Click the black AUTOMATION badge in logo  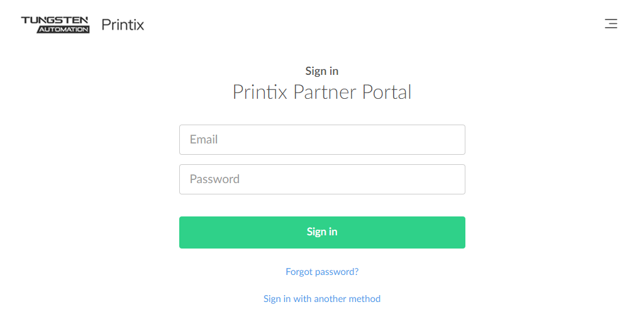pyautogui.click(x=63, y=30)
